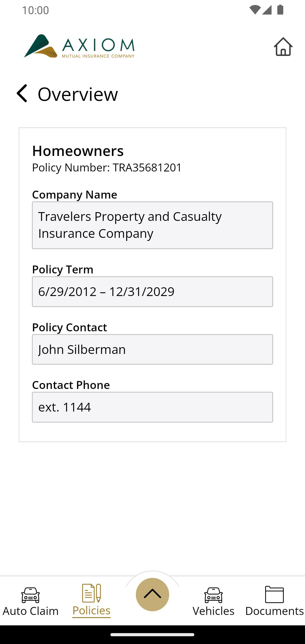This screenshot has width=305, height=644.
Task: Tap the Contact Phone ext. 1144 field
Action: [152, 407]
